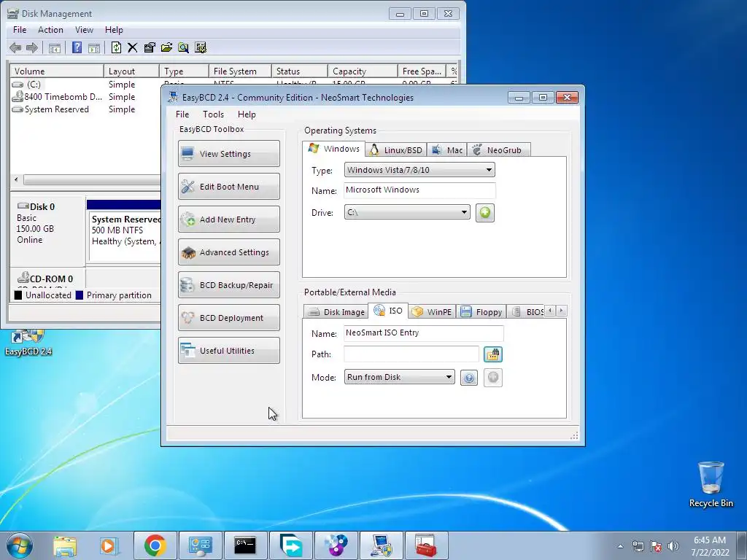Click the volume speaker tray icon
This screenshot has height=560, width=747.
point(673,546)
